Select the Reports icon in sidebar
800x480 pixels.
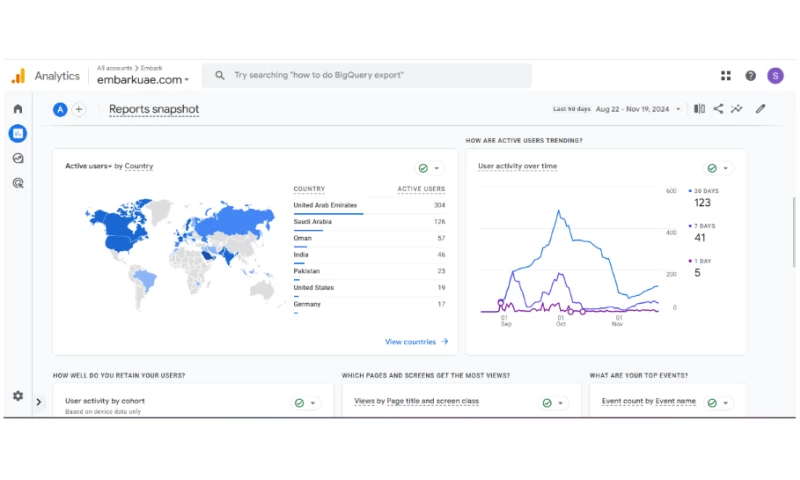tap(17, 133)
